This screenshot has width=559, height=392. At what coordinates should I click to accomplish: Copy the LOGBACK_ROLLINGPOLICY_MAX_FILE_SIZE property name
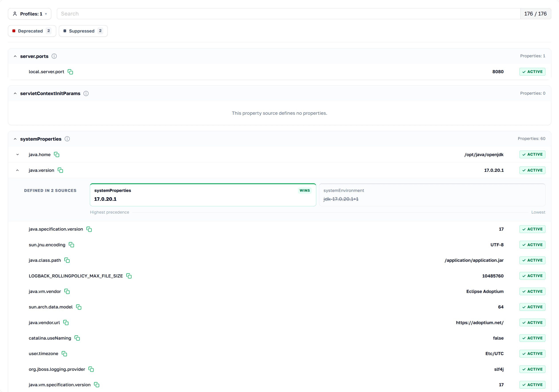pyautogui.click(x=129, y=276)
